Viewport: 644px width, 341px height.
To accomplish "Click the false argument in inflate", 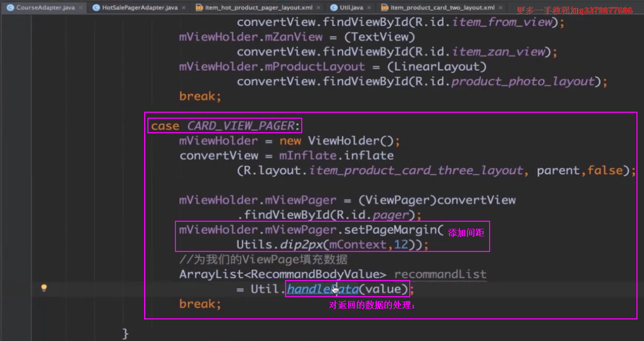I will point(605,170).
